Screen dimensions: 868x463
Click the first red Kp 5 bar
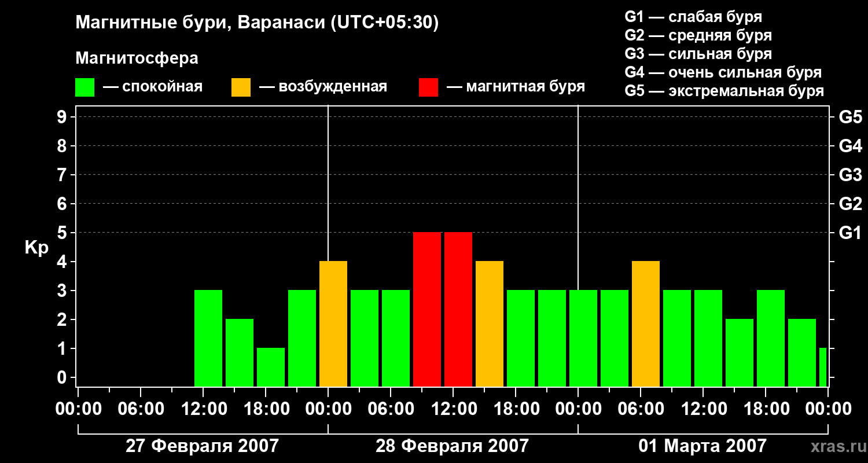[x=427, y=310]
